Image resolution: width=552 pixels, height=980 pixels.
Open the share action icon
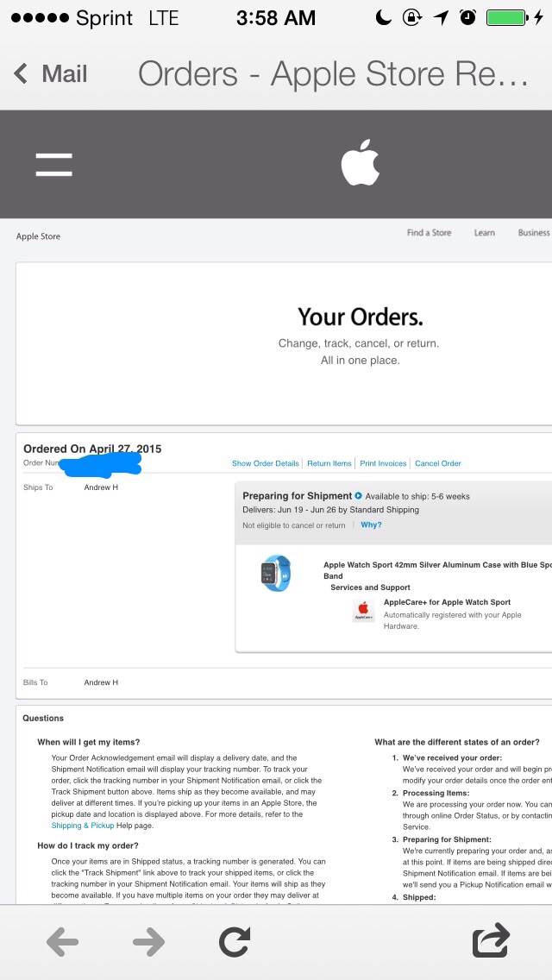[491, 940]
